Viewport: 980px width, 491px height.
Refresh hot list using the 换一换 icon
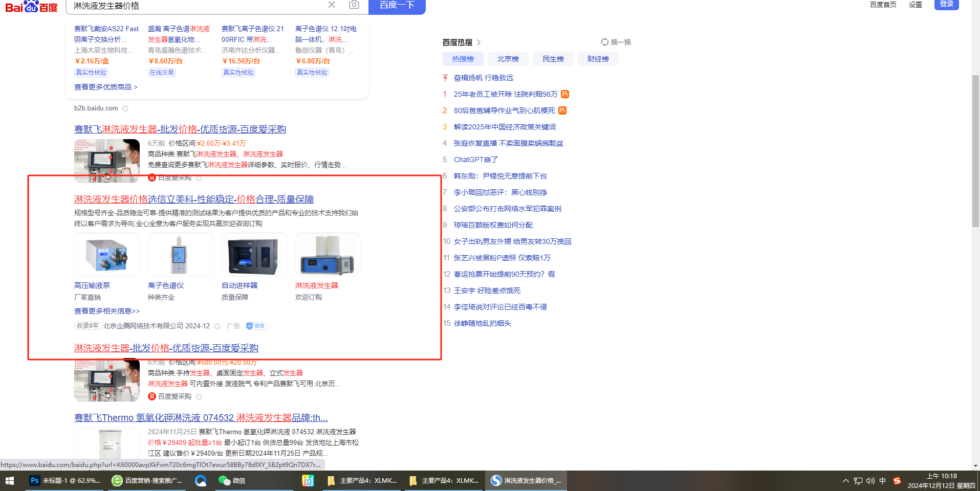(605, 42)
